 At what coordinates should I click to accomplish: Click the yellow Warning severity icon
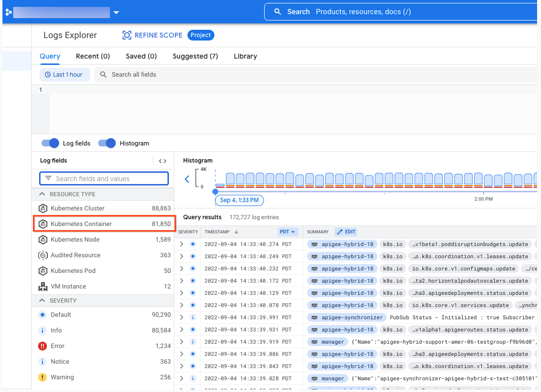point(42,377)
